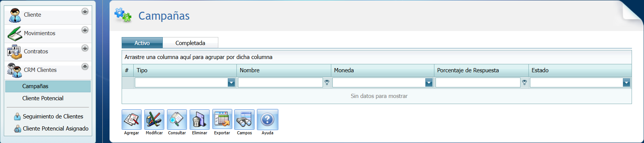
Task: Open the Tipo filter dropdown
Action: pyautogui.click(x=232, y=82)
